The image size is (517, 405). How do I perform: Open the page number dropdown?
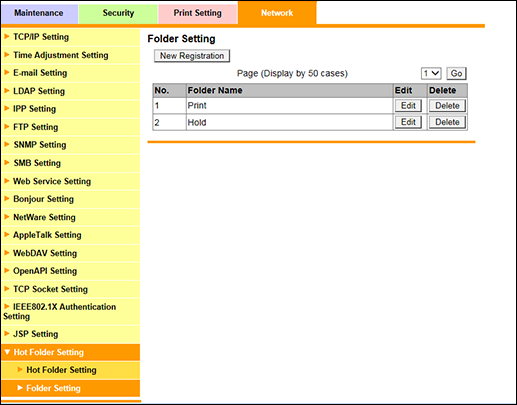[x=431, y=73]
